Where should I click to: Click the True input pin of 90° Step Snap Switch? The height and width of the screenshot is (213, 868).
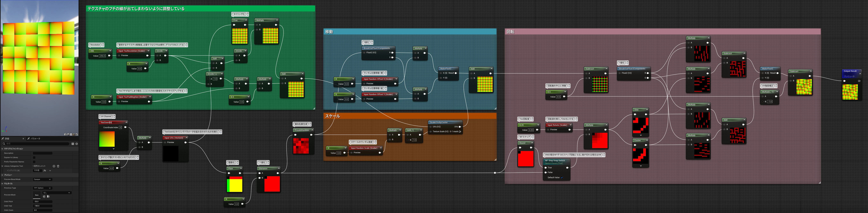click(546, 168)
